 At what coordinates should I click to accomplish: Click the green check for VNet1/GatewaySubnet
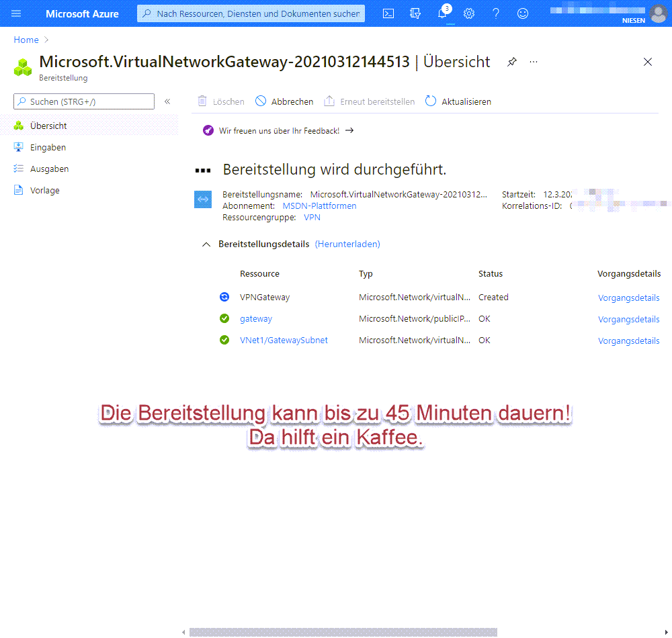point(224,340)
